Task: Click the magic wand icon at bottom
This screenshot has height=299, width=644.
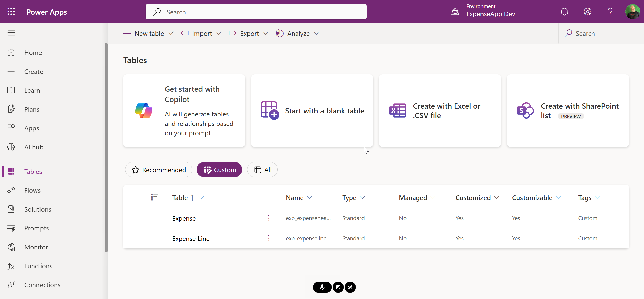Action: [350, 287]
